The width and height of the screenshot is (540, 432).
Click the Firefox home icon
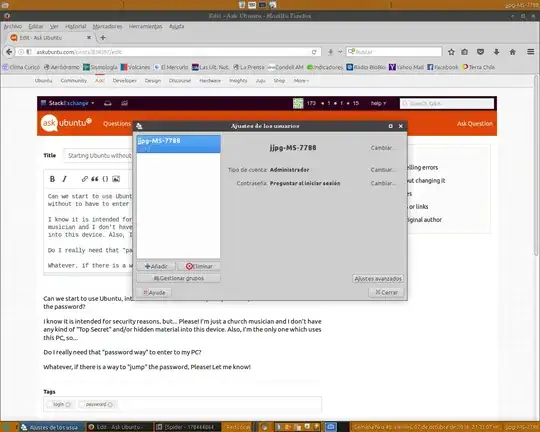(512, 52)
